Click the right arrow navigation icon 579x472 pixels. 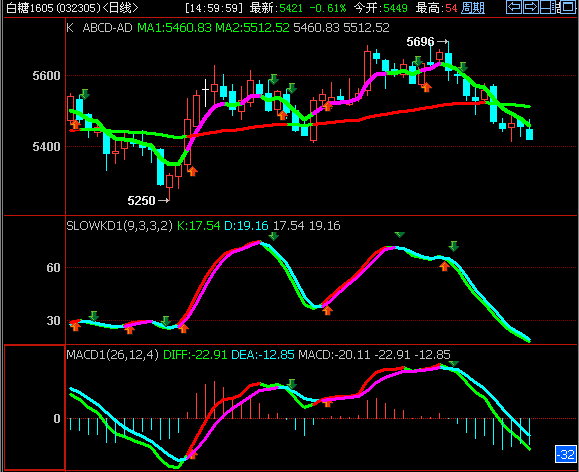(531, 7)
